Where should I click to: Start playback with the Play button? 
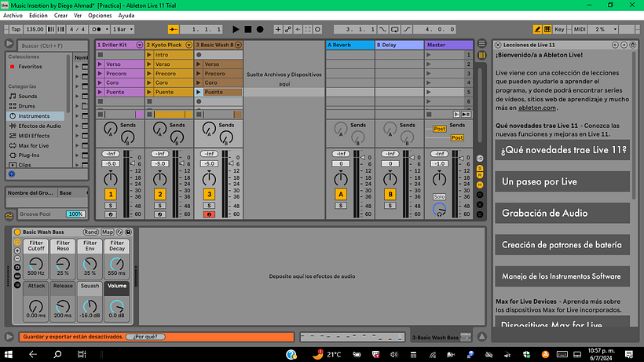click(x=236, y=29)
